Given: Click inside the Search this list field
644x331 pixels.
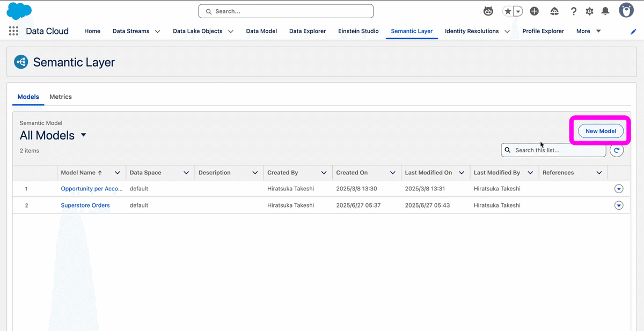Looking at the screenshot, I should [553, 150].
